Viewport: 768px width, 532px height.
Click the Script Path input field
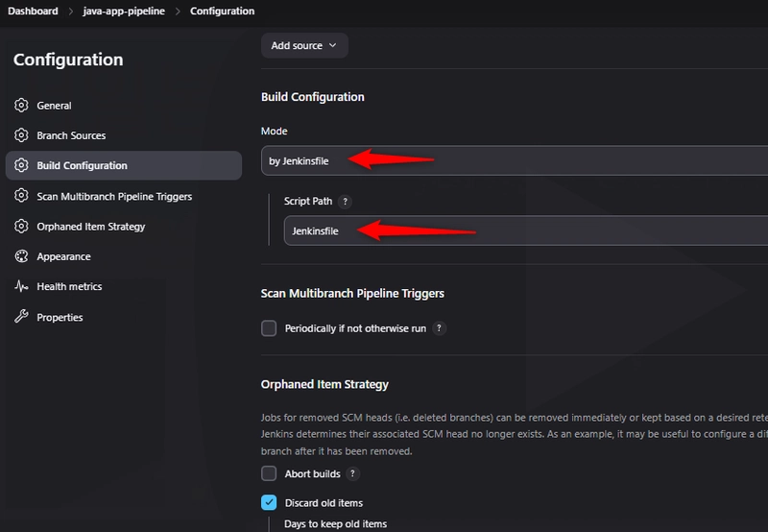[525, 230]
